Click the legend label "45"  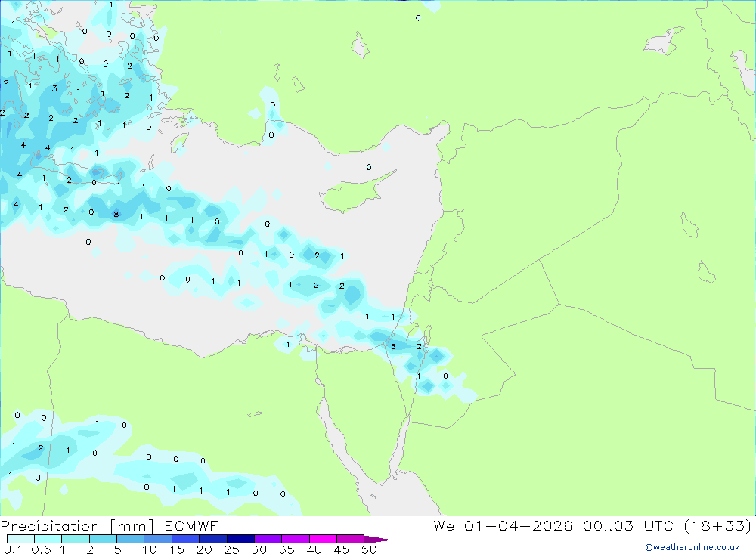pos(342,549)
